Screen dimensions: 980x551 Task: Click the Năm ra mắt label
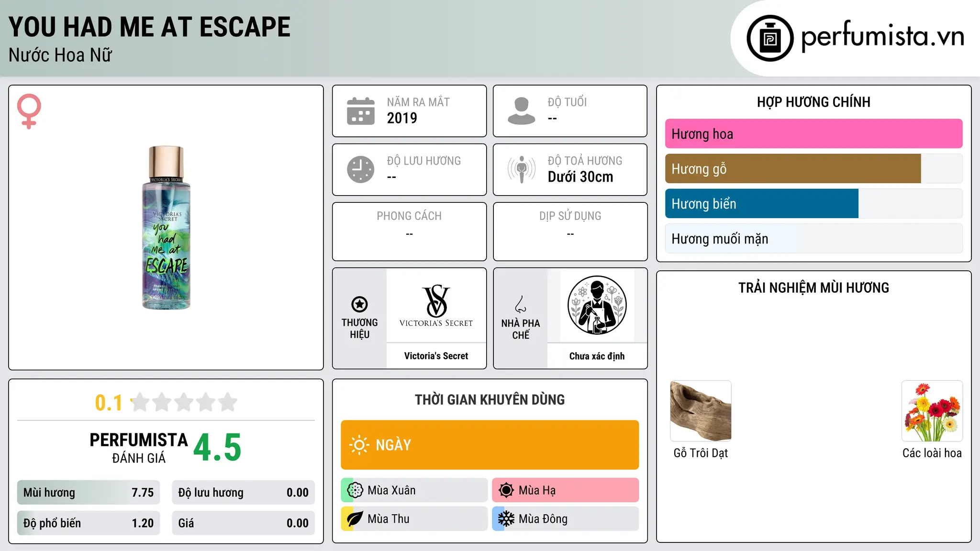[418, 102]
